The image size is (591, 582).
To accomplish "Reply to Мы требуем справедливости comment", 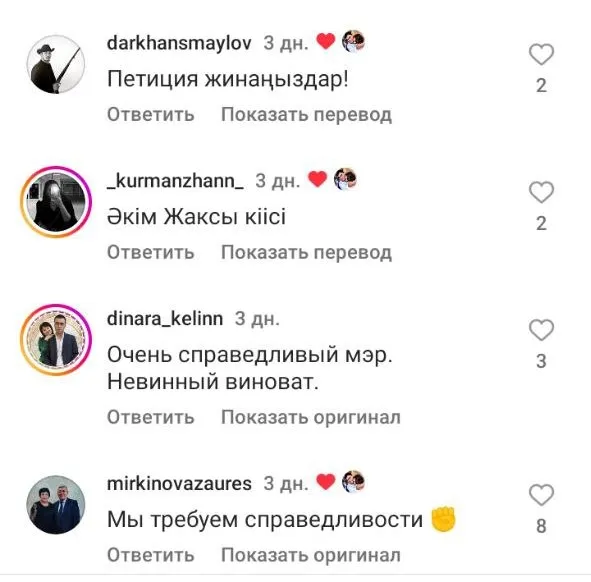I will 151,555.
